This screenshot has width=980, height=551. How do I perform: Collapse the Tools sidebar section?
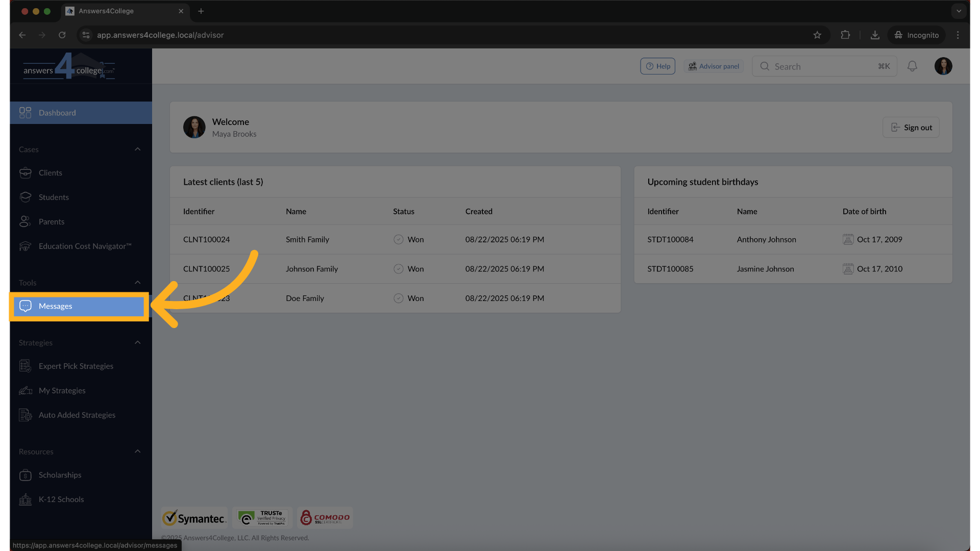click(137, 283)
